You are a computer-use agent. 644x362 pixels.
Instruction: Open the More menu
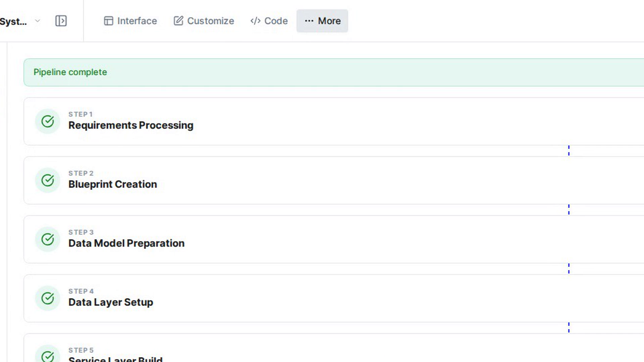pos(322,21)
